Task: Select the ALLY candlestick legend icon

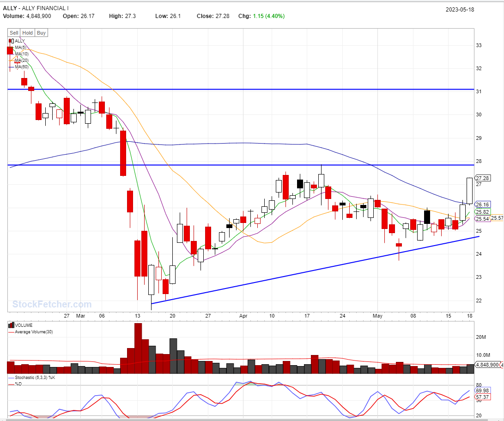Action: pyautogui.click(x=11, y=41)
